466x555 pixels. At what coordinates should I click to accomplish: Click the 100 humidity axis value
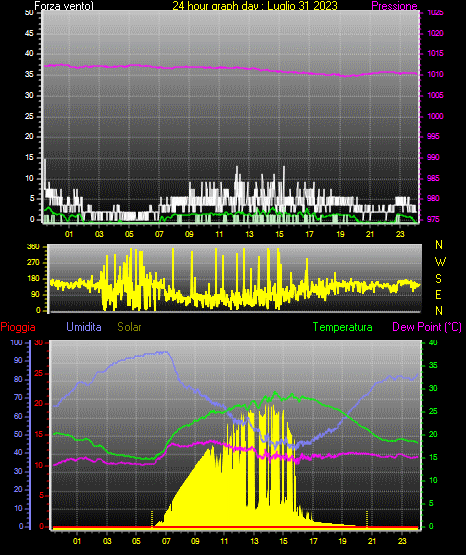click(x=17, y=342)
